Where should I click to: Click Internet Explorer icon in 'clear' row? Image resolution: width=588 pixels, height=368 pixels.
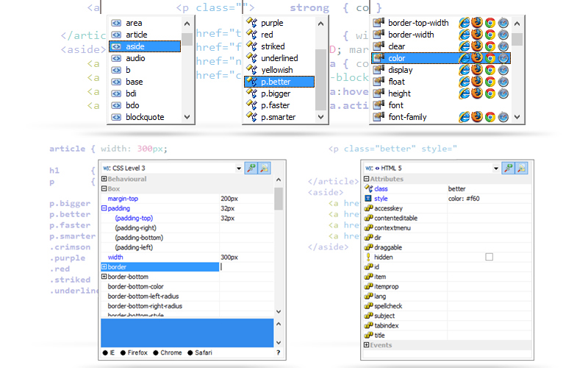click(465, 46)
